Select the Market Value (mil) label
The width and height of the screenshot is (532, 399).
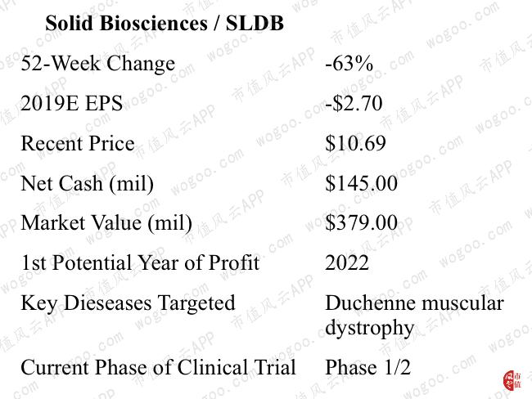click(x=106, y=222)
